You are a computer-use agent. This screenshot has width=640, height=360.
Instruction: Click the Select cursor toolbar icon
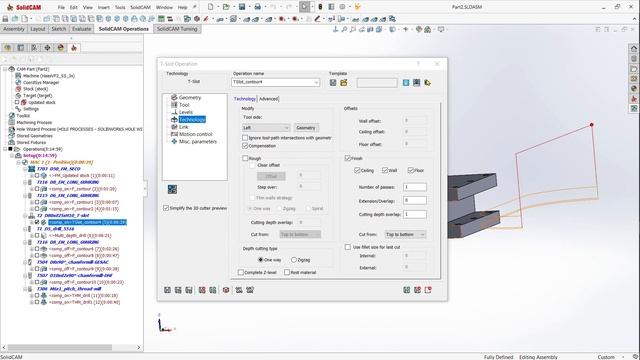coord(304,7)
